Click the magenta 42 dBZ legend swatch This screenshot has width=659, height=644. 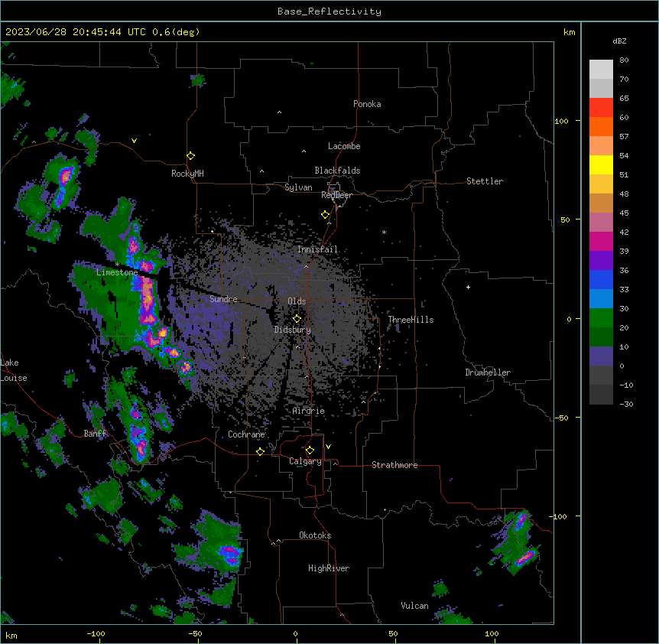tap(601, 241)
